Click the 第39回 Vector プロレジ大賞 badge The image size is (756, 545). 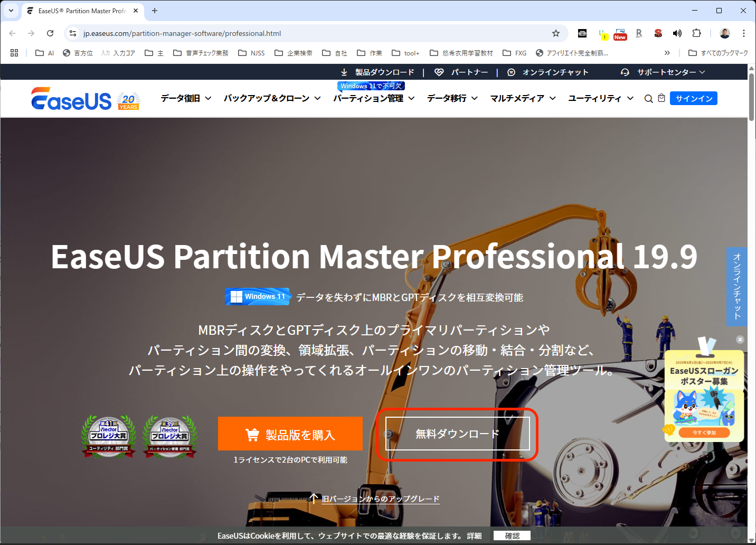pos(170,436)
